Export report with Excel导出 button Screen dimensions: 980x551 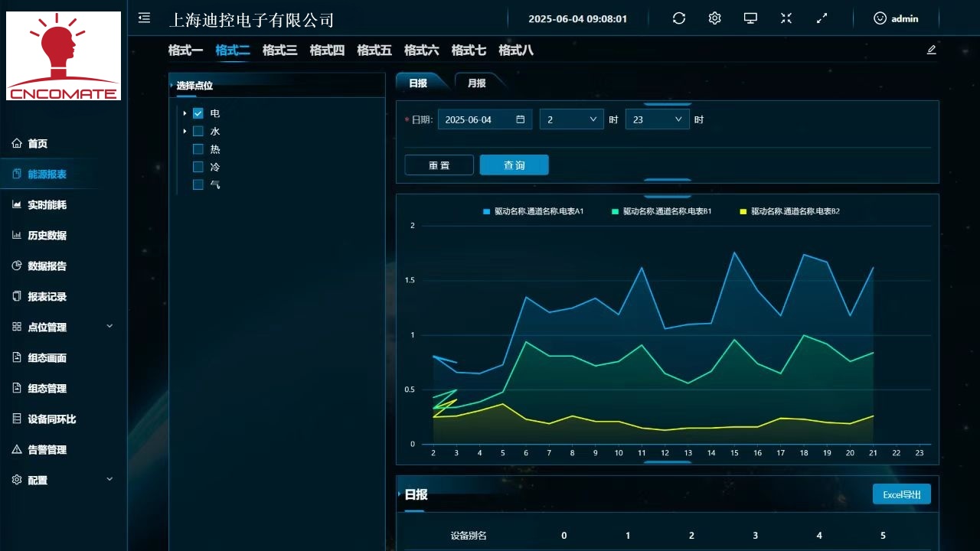[x=901, y=494]
